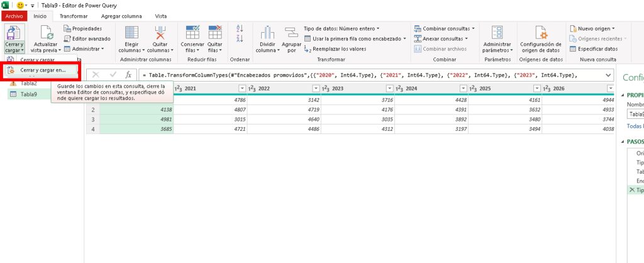Click the delete X icon beside the last applied step
644x263 pixels.
click(631, 190)
